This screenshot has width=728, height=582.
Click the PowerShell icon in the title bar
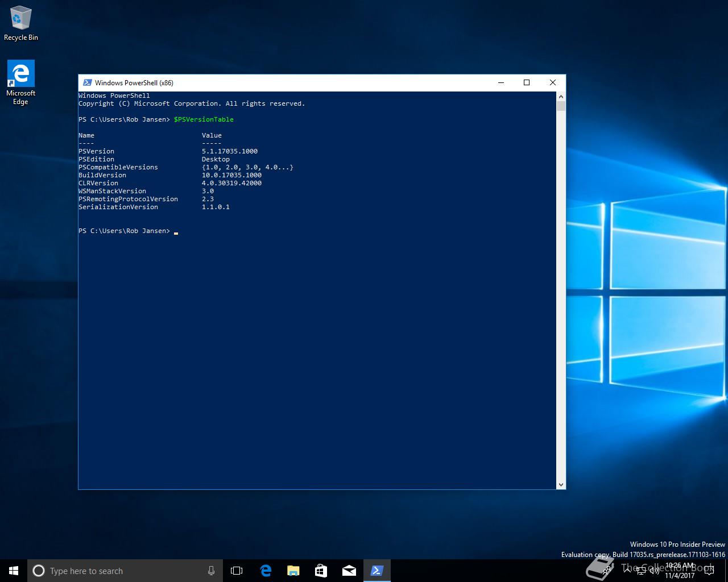(x=87, y=83)
